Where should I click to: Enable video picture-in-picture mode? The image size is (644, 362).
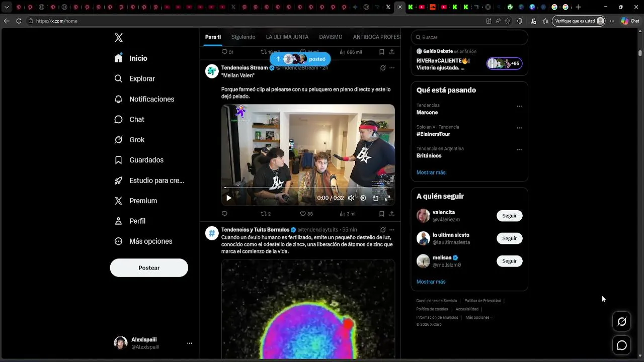[375, 198]
